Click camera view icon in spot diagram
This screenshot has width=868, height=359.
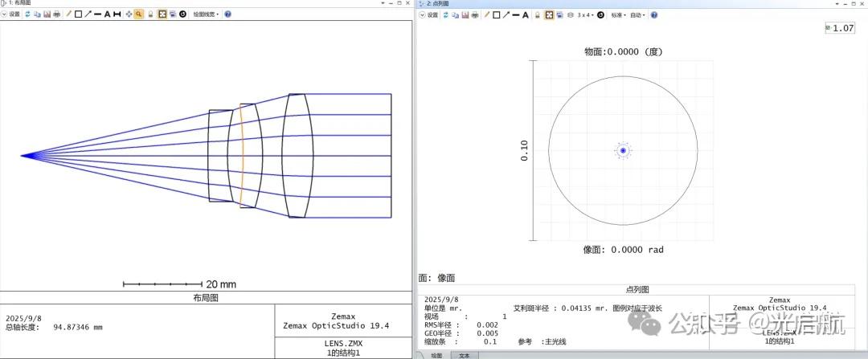click(559, 15)
